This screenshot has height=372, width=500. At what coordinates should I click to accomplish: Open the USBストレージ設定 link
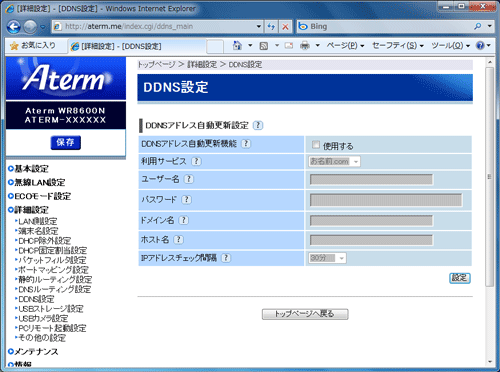click(51, 309)
